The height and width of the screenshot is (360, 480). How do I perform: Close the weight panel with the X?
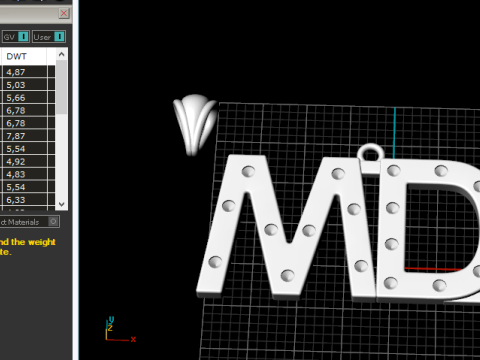coord(64,13)
